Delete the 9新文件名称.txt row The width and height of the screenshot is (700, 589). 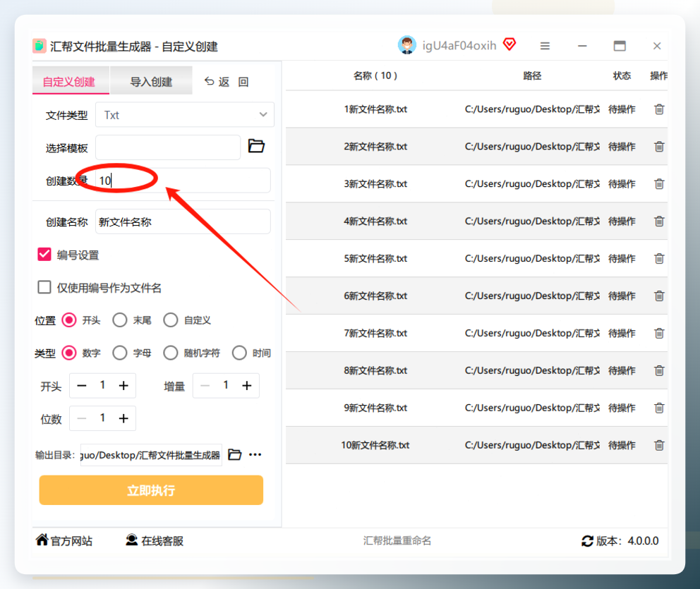tap(659, 408)
